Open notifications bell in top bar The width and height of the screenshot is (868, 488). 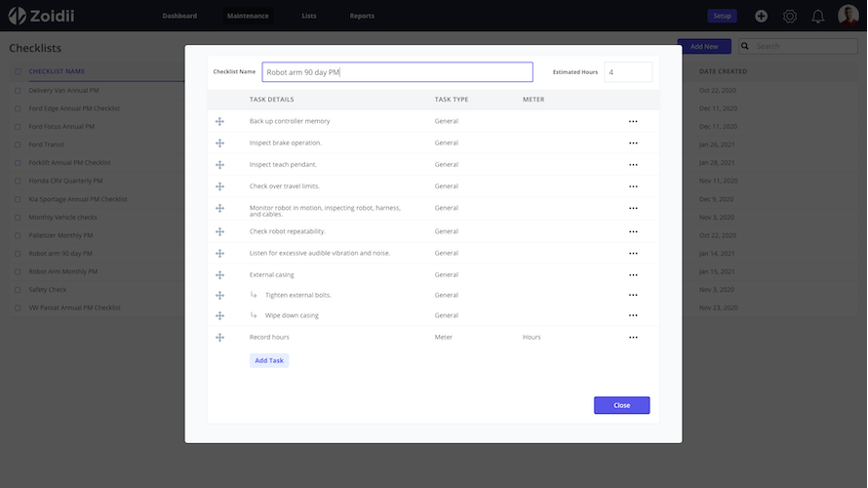pyautogui.click(x=817, y=16)
